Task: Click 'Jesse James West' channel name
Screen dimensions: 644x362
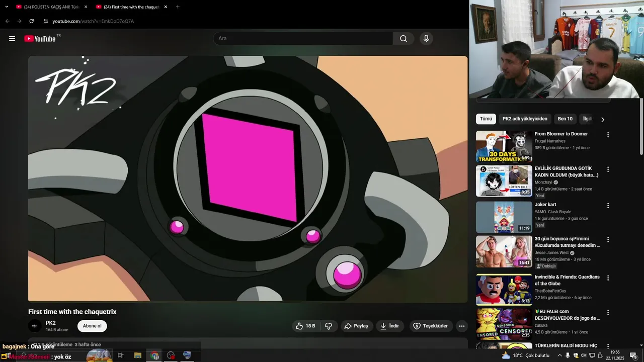Action: tap(551, 253)
